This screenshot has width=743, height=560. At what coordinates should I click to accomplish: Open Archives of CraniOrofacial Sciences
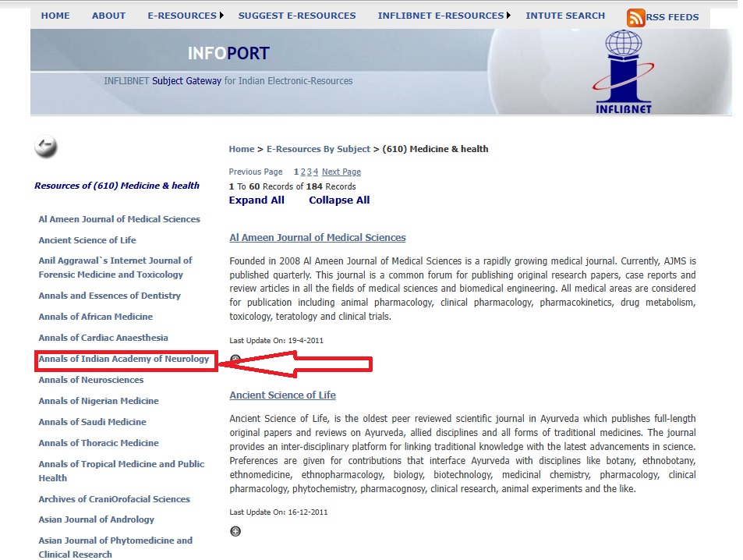114,499
